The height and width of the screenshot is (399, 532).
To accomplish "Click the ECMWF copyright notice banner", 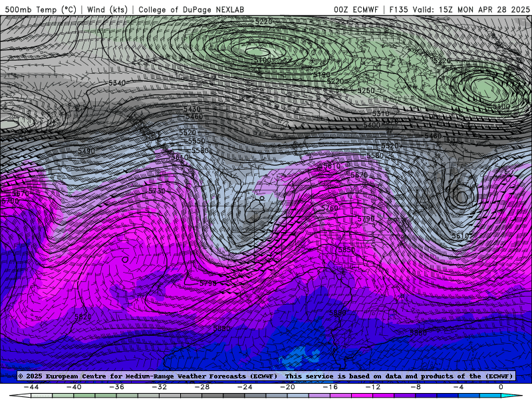I will point(266,376).
